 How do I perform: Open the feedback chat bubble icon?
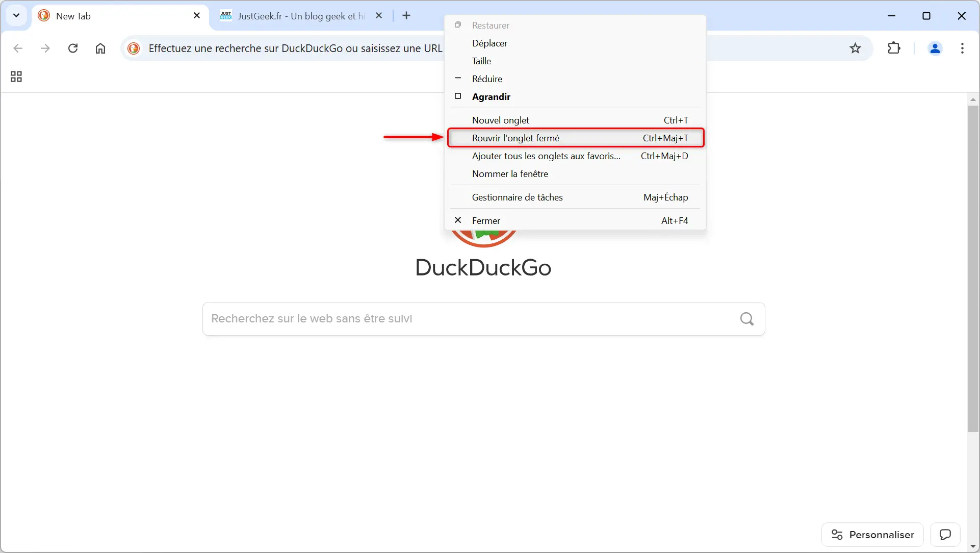(x=945, y=535)
